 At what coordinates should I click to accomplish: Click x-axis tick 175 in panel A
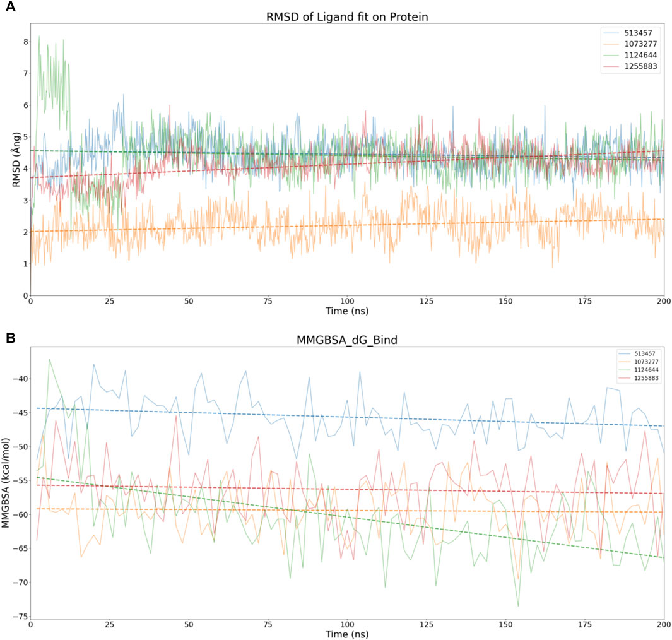click(x=585, y=301)
